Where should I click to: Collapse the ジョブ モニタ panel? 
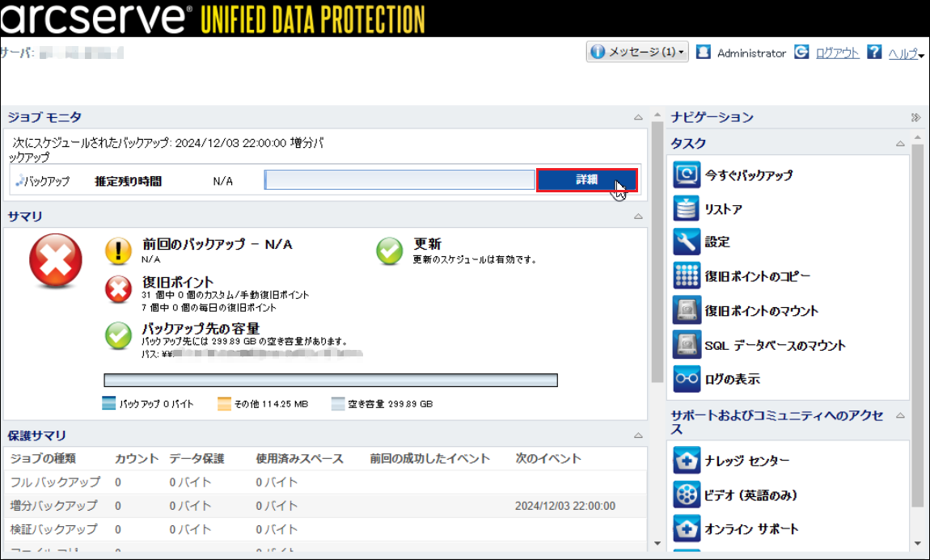click(x=638, y=117)
